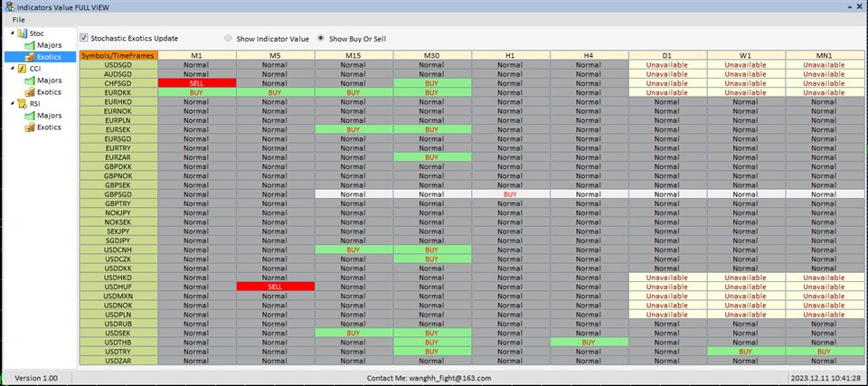Open Majors label under RSI
The image size is (868, 386).
click(50, 116)
